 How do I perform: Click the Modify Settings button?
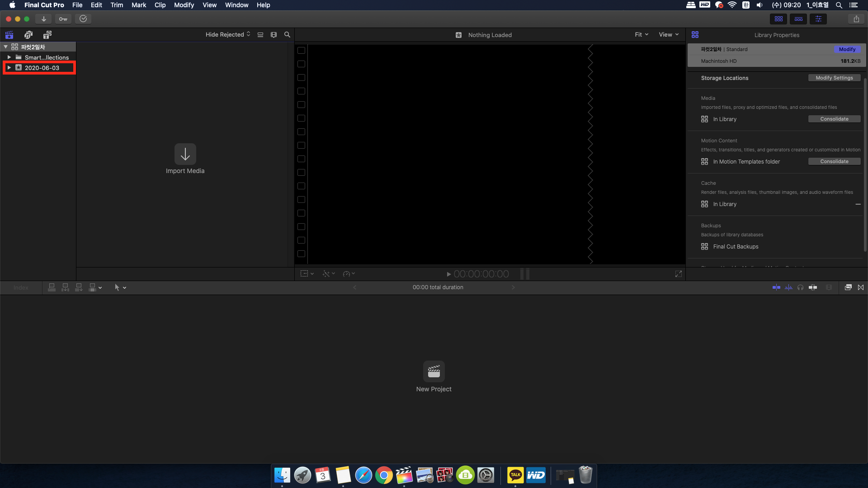834,78
